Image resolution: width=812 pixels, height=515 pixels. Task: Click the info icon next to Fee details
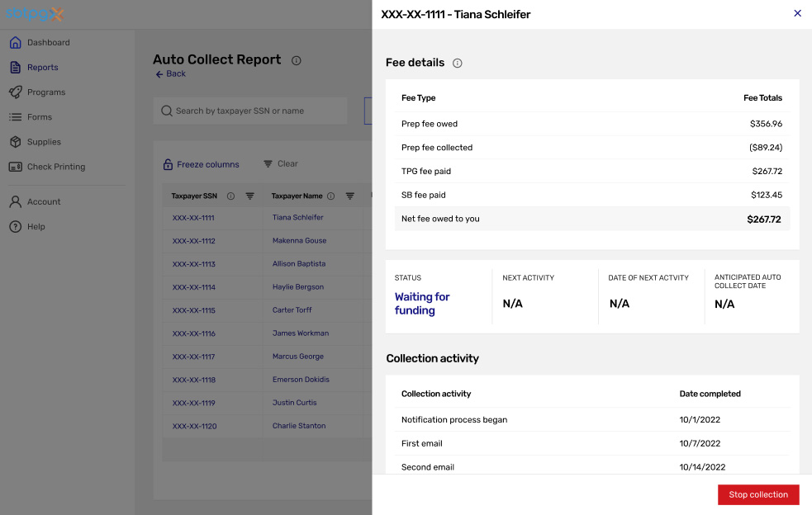click(x=459, y=63)
